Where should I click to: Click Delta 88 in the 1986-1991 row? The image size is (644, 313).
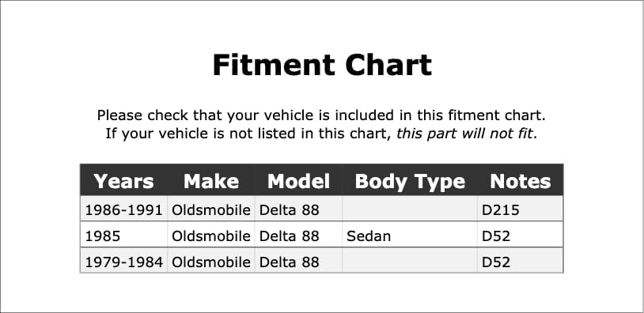[298, 210]
